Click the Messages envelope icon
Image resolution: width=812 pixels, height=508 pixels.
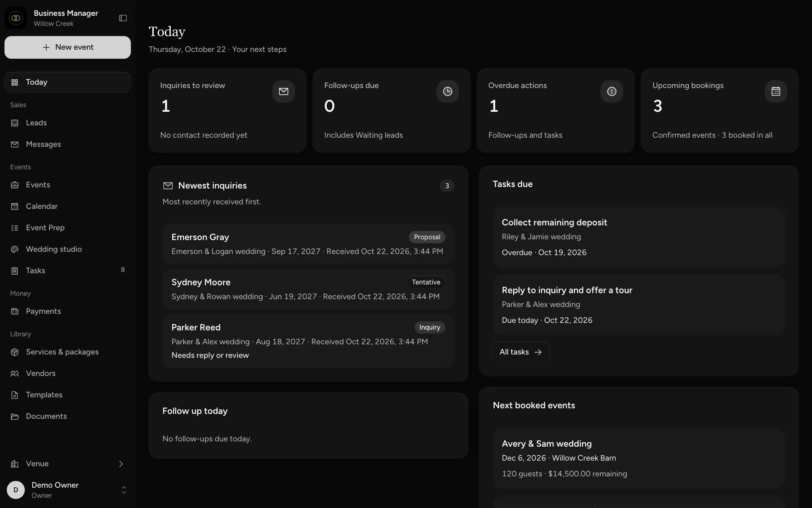tap(15, 144)
